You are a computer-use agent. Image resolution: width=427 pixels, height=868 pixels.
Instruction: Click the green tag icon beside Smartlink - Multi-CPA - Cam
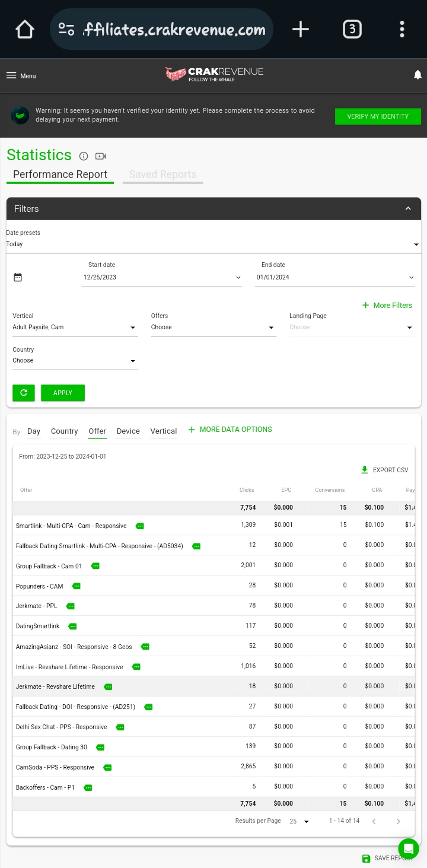point(140,526)
